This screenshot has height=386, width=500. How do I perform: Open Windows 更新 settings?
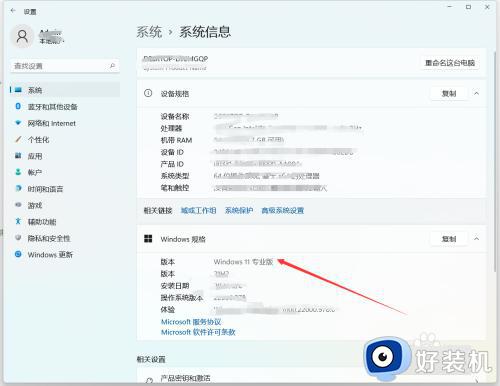(x=50, y=255)
